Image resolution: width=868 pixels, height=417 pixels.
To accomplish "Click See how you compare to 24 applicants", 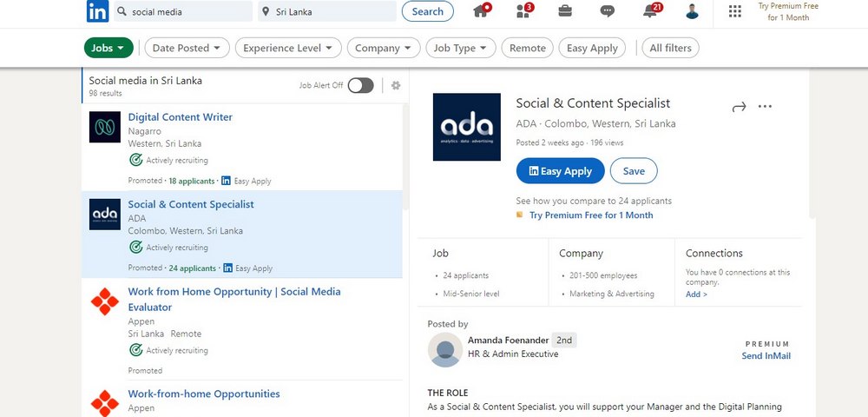I will click(594, 201).
